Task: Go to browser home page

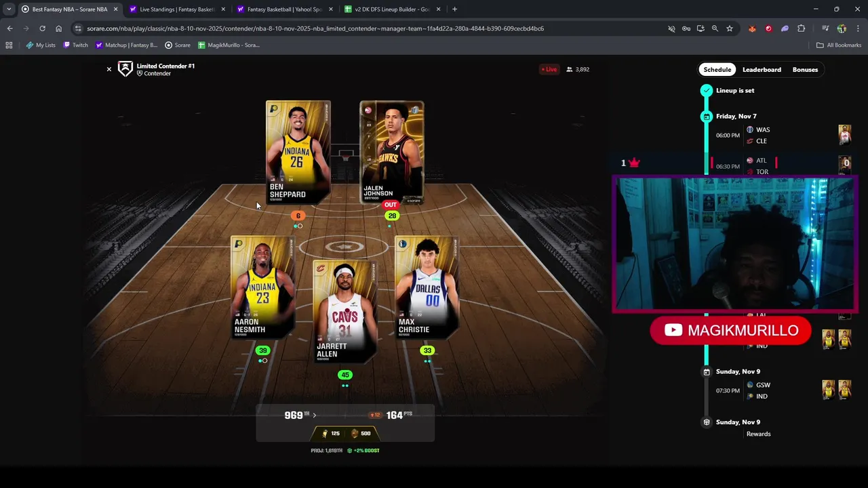Action: 58,28
